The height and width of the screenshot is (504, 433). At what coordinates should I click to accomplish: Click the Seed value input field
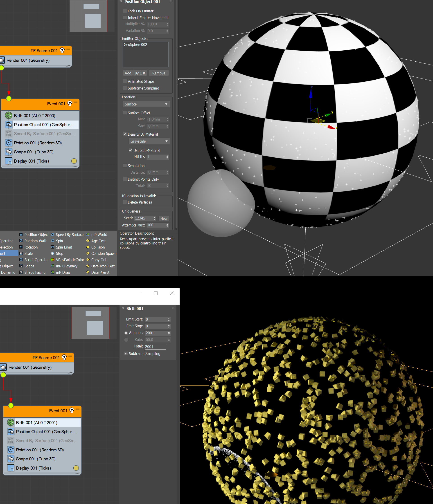pyautogui.click(x=143, y=218)
